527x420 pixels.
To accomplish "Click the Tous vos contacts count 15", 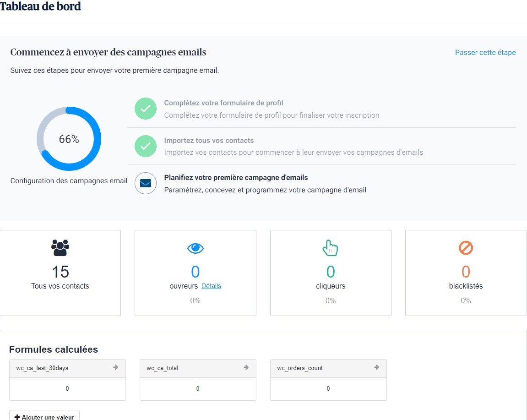I will coord(60,272).
